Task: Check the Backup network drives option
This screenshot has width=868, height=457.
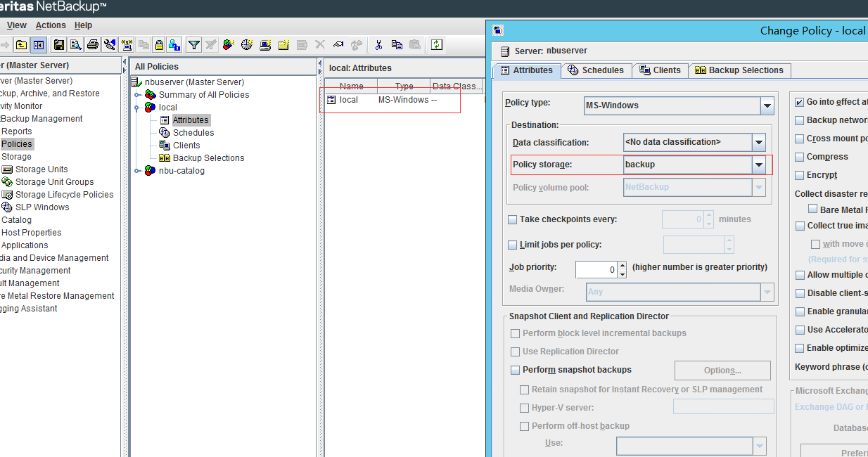Action: [x=799, y=120]
